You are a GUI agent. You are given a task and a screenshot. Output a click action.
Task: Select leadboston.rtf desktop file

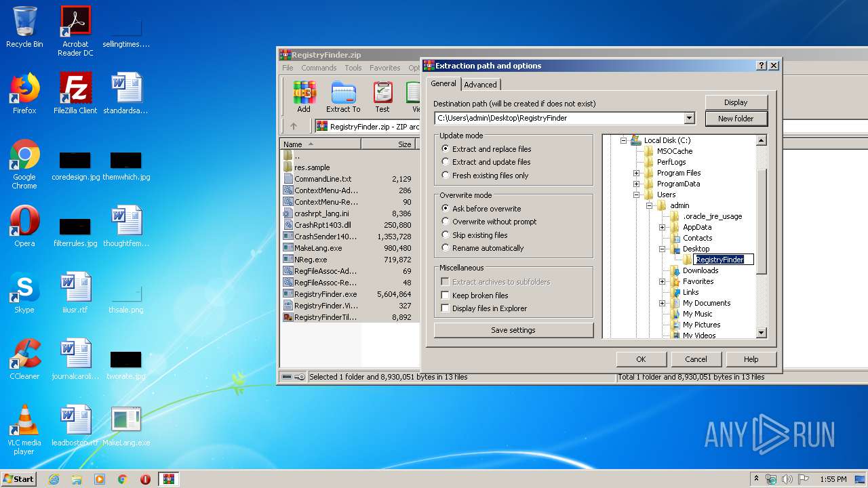click(x=75, y=426)
